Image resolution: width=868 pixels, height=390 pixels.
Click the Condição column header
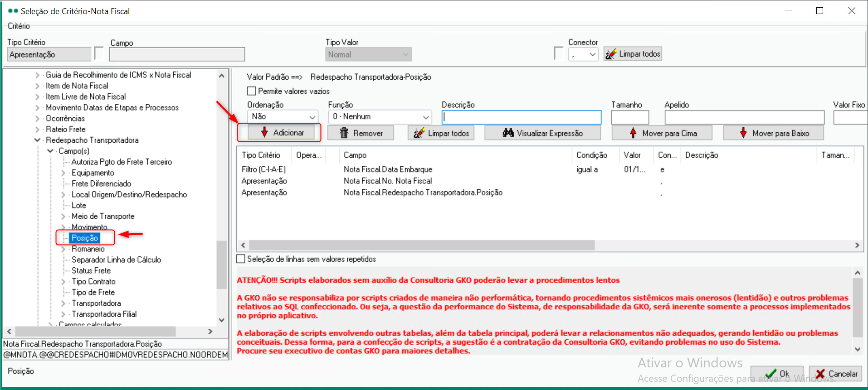click(595, 155)
